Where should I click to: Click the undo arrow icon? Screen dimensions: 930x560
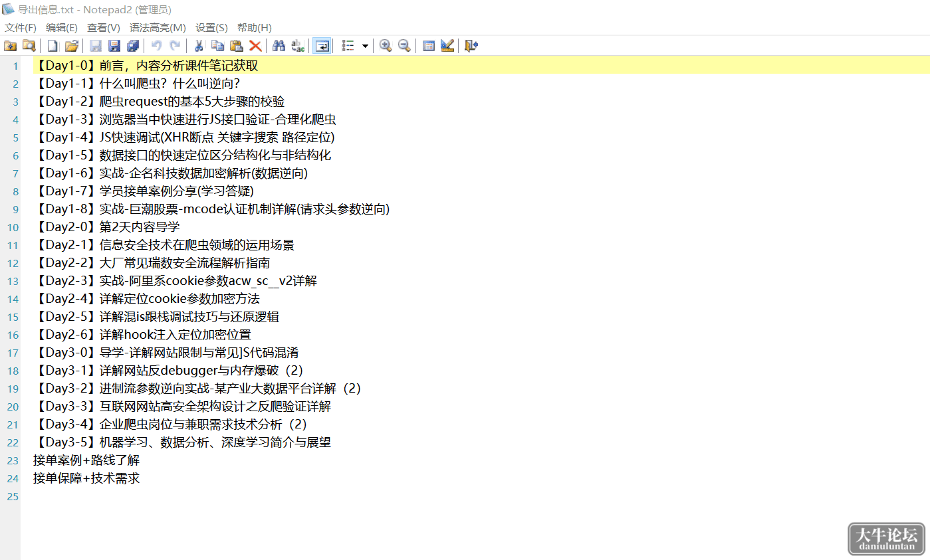pos(156,46)
